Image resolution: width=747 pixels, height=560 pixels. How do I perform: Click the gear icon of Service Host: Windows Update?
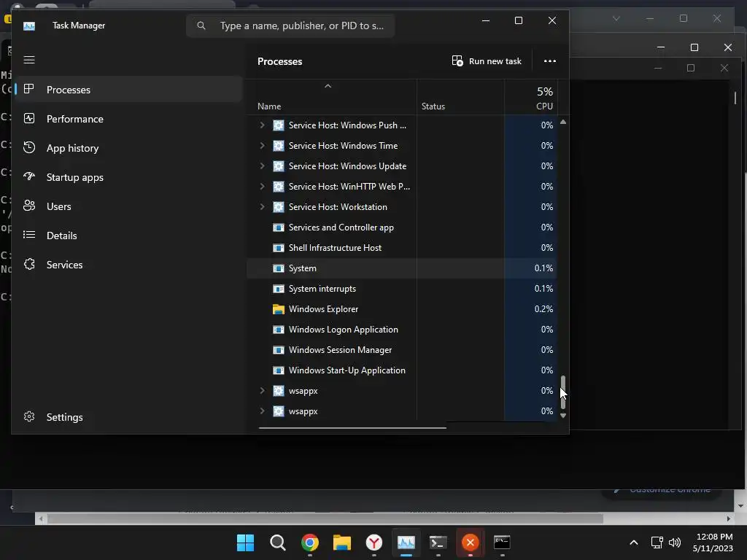click(278, 166)
